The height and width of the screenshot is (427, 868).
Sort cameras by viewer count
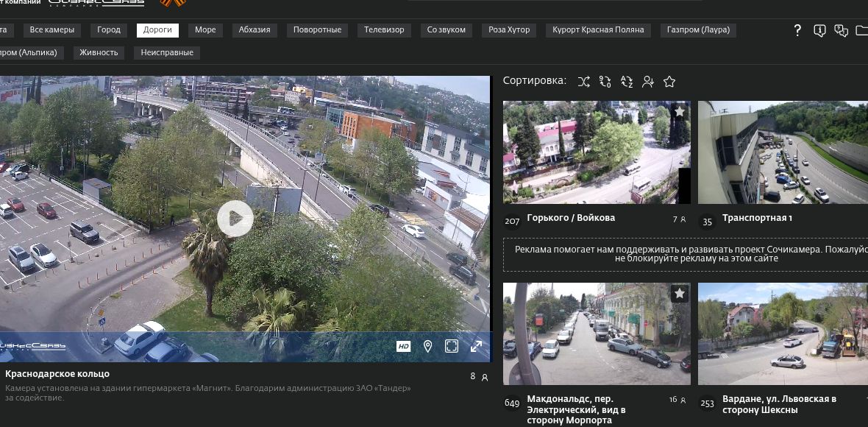coord(647,82)
